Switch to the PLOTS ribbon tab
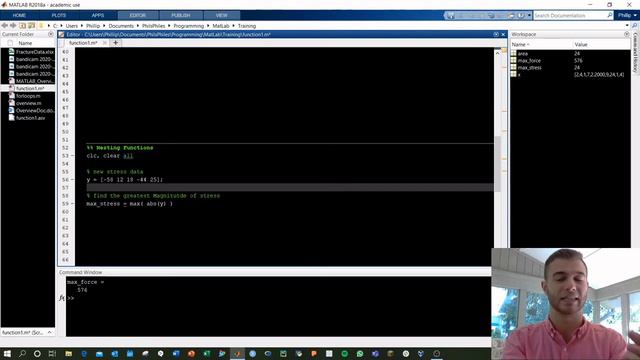The width and height of the screenshot is (640, 360). coord(59,16)
